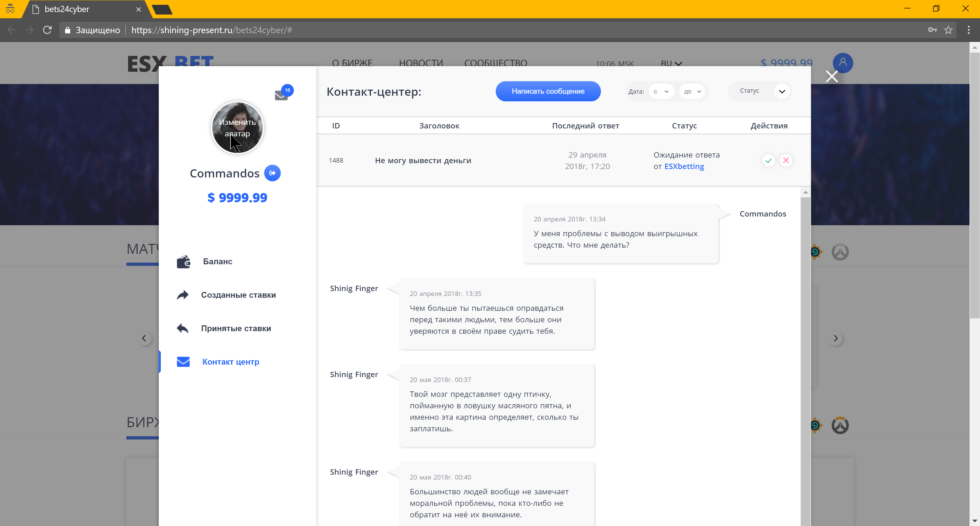The image size is (980, 526).
Task: Click the saved password key icon
Action: (932, 30)
